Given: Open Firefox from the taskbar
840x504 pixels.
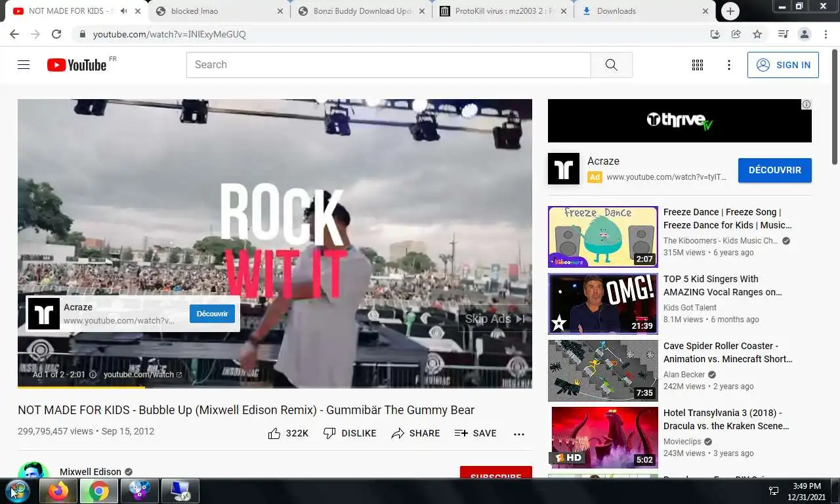Looking at the screenshot, I should [x=59, y=491].
